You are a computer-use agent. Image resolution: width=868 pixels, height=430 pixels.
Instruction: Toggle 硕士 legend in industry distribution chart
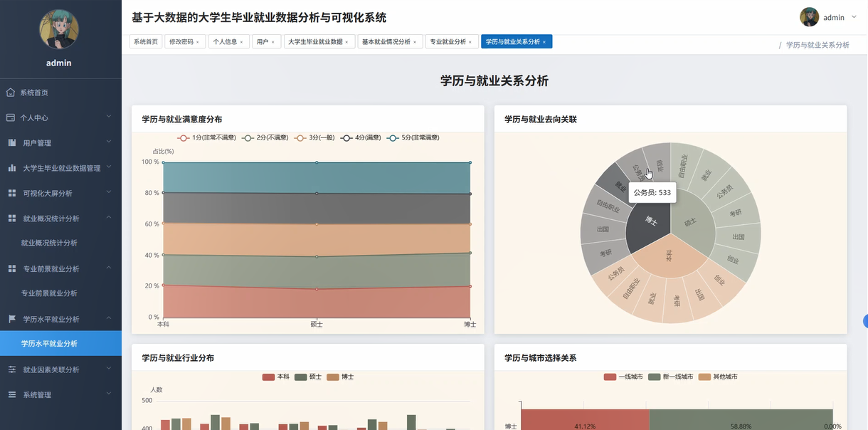[307, 377]
